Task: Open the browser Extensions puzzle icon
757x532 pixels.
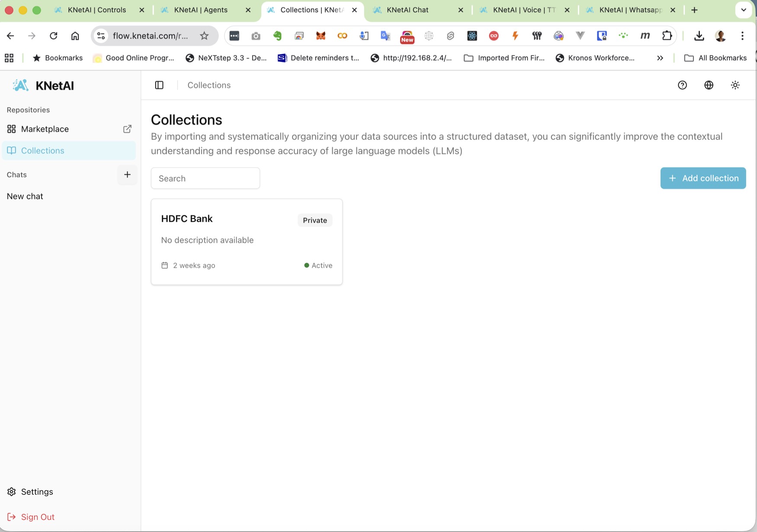Action: tap(667, 36)
